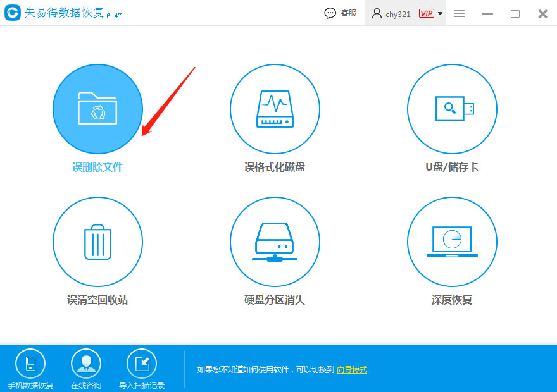Screen dimensions: 557x392
Task: Select the 误删除文件 recovery option
Action: [x=97, y=109]
